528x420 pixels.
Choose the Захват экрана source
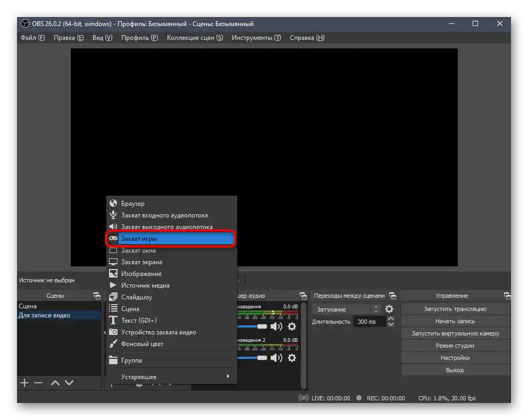click(172, 262)
